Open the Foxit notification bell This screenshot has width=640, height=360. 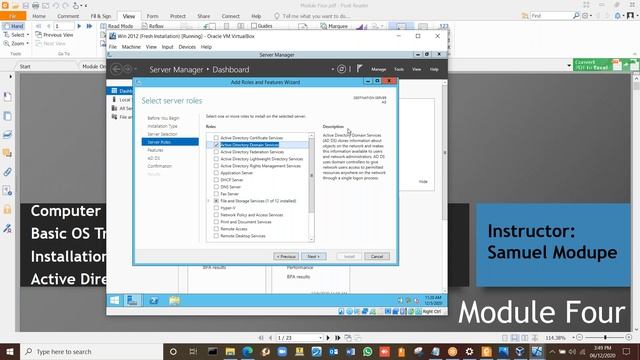point(618,16)
